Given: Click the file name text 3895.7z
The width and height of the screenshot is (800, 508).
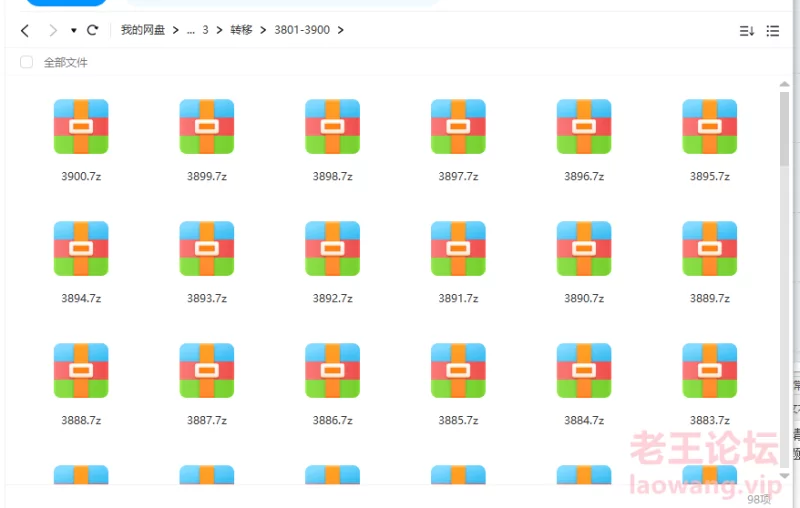Looking at the screenshot, I should (x=710, y=176).
